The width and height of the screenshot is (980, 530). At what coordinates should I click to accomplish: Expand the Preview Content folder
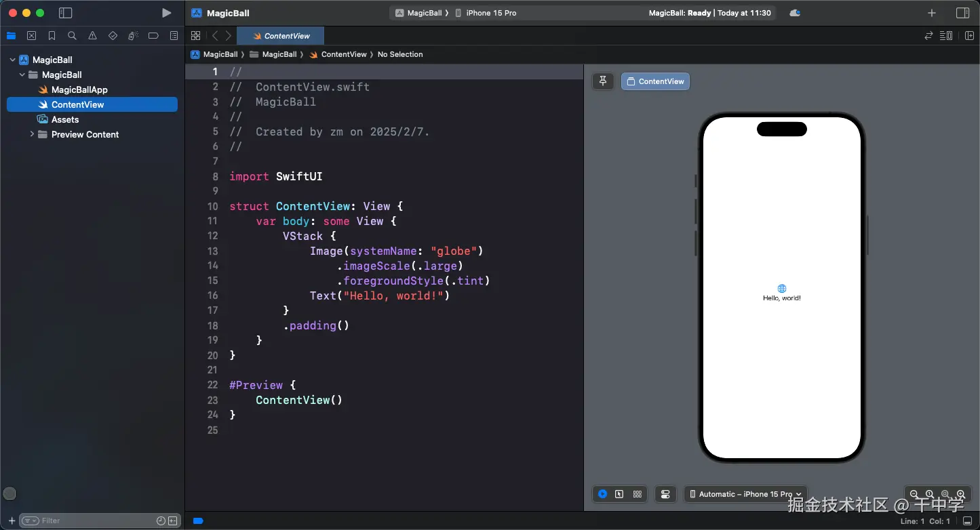coord(32,134)
